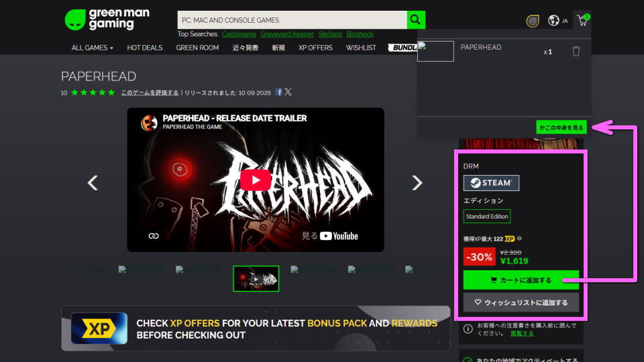Select the Standard Edition option

click(487, 217)
